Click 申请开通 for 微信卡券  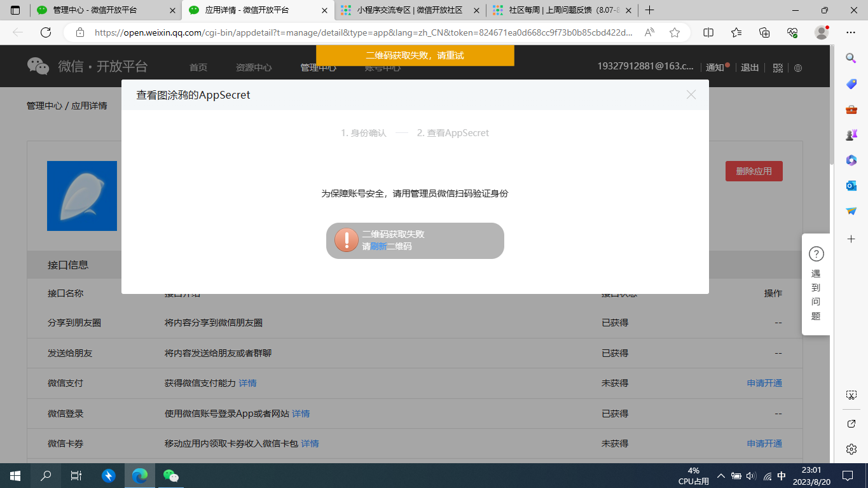[764, 443]
